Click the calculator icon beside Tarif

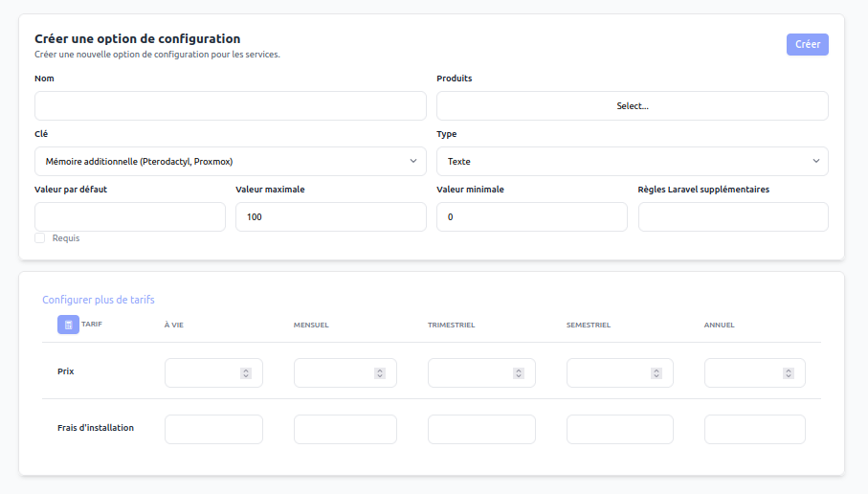(x=68, y=326)
